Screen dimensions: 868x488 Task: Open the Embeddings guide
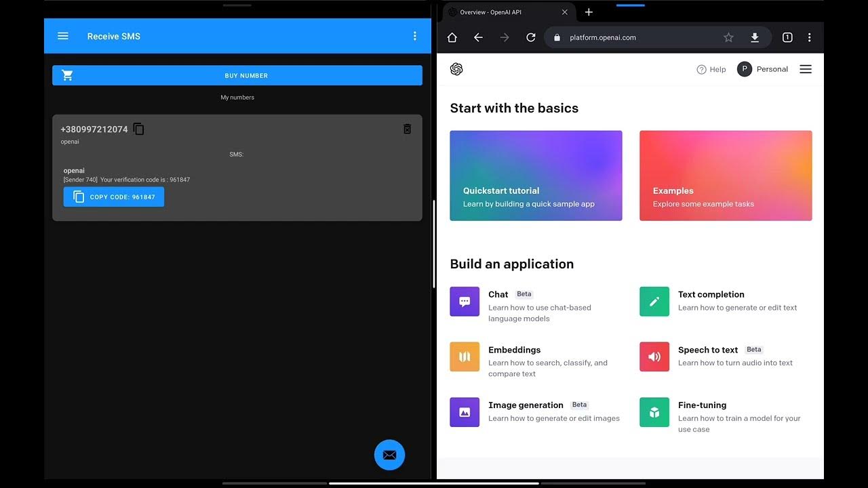pos(515,350)
